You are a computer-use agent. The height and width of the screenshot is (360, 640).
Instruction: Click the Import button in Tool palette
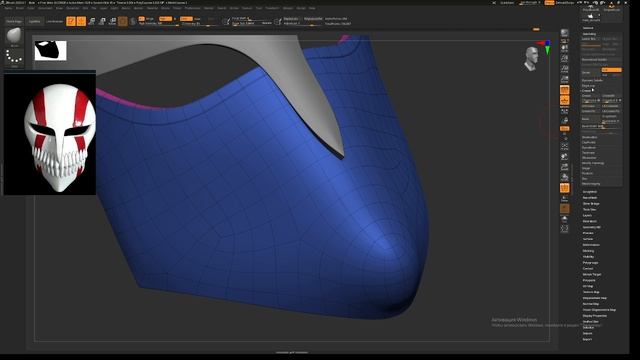pyautogui.click(x=587, y=333)
